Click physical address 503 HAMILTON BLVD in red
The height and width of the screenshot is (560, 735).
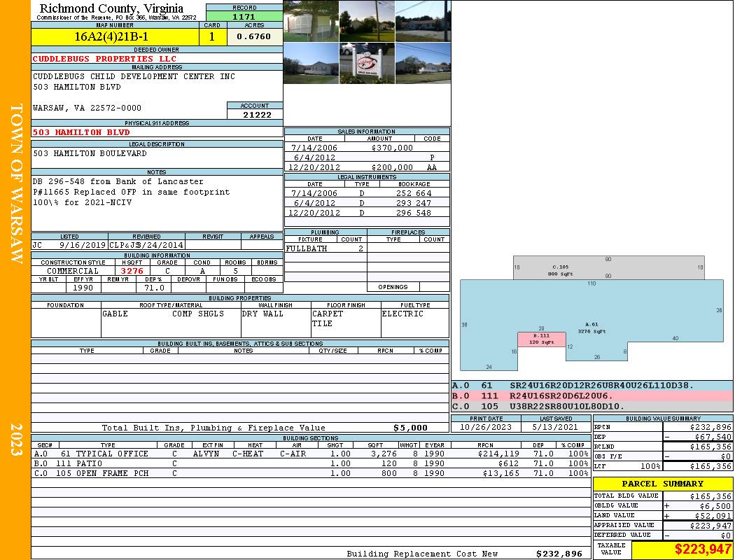click(81, 132)
